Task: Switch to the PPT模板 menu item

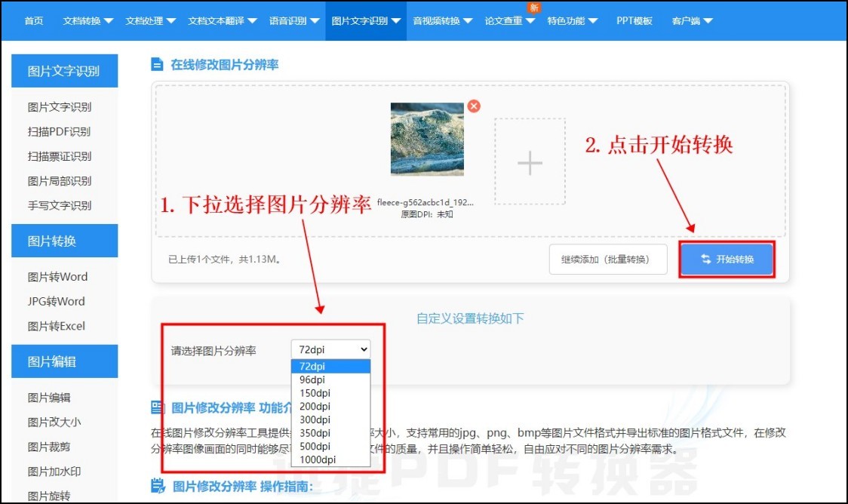Action: [634, 20]
